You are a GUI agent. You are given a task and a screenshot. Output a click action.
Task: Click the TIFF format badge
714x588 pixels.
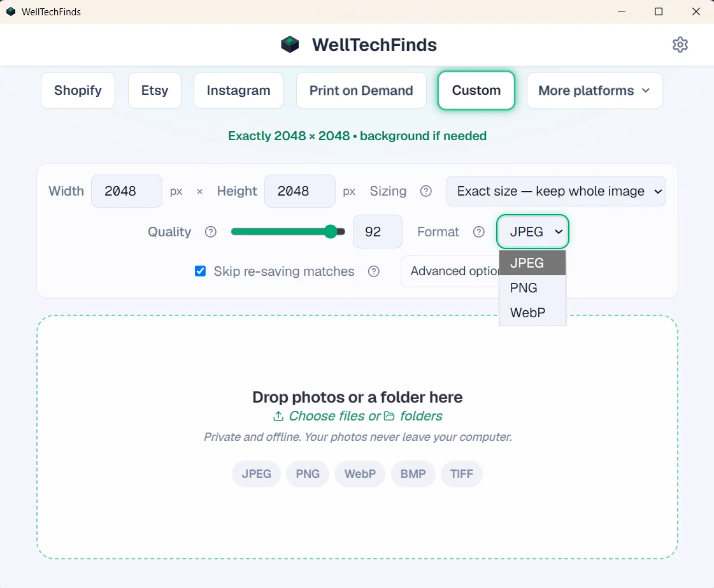point(462,474)
